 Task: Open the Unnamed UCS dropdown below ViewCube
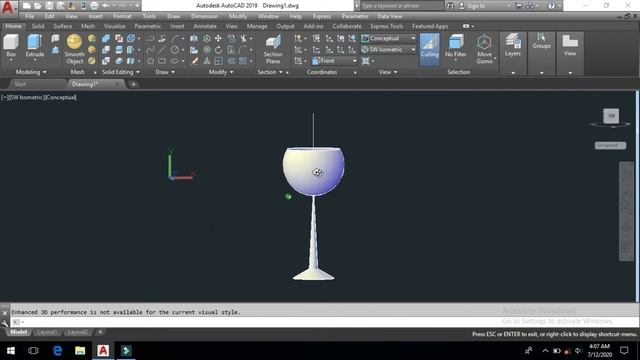pos(610,145)
